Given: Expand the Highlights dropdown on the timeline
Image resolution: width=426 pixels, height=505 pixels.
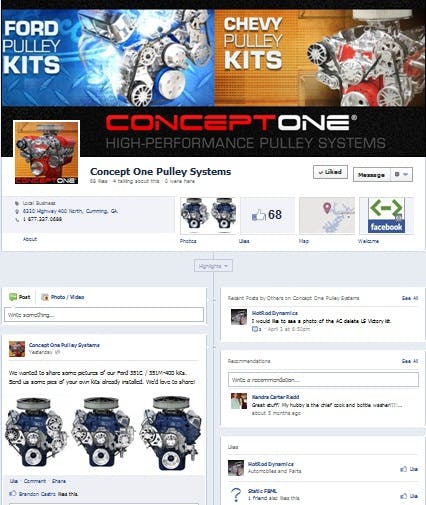Looking at the screenshot, I should point(213,266).
